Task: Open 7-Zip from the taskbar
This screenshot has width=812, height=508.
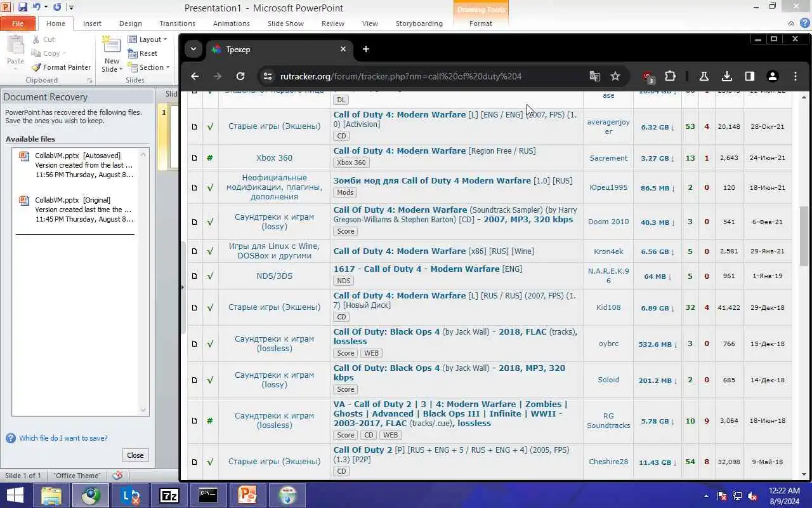Action: click(169, 495)
